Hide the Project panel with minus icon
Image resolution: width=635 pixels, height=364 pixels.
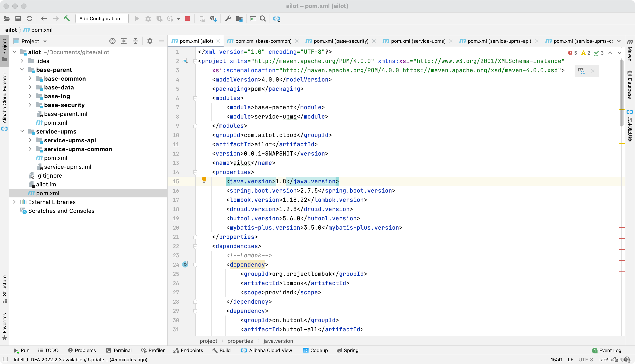click(161, 41)
